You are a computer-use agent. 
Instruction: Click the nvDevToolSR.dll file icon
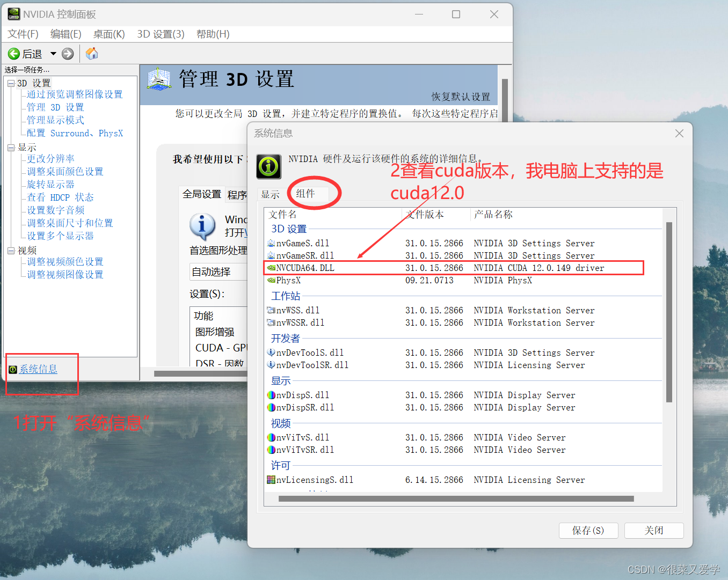coord(271,365)
